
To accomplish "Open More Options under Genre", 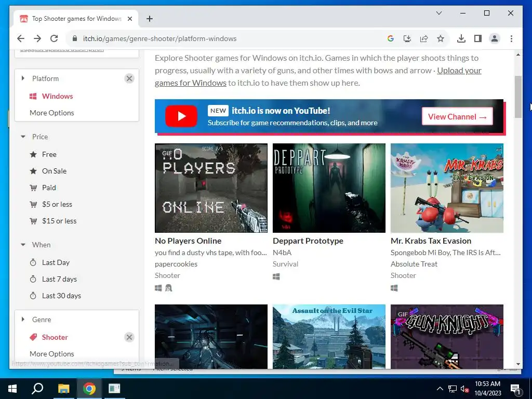I will click(x=52, y=354).
